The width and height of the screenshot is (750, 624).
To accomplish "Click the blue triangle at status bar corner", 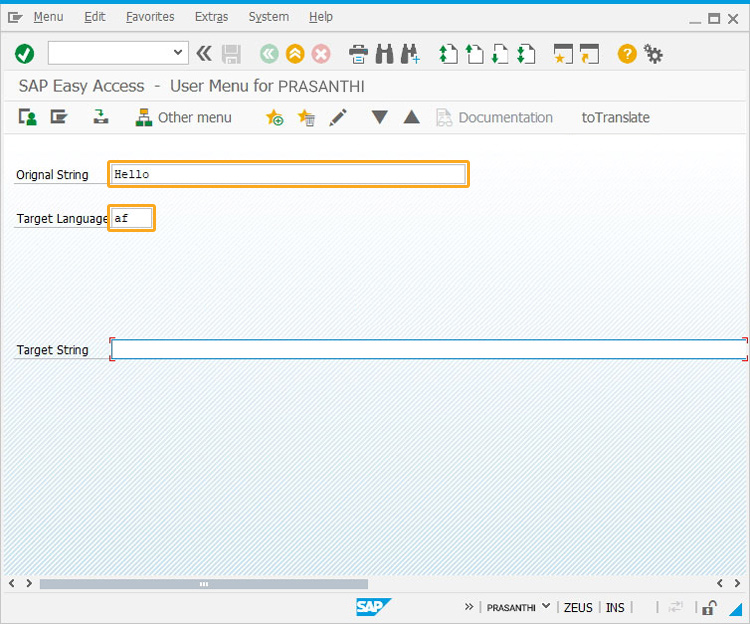I will 736,609.
